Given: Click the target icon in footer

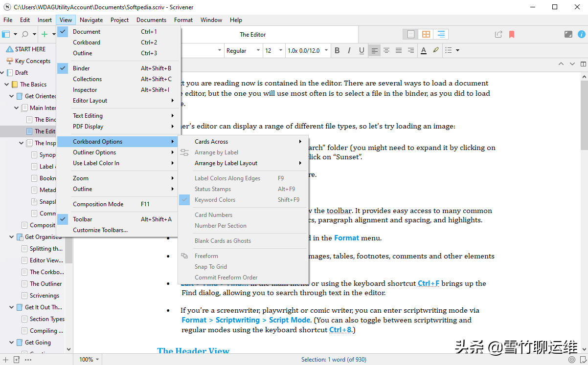Looking at the screenshot, I should [572, 360].
